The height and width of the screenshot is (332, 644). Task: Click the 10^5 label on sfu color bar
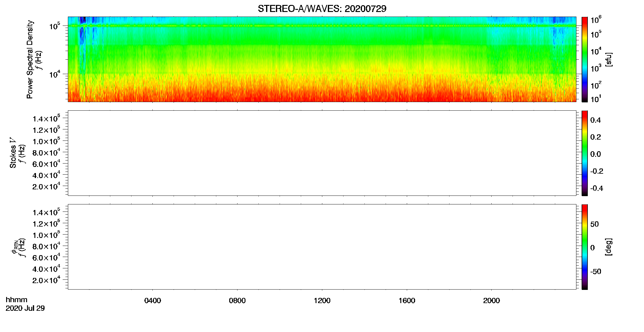(x=596, y=34)
